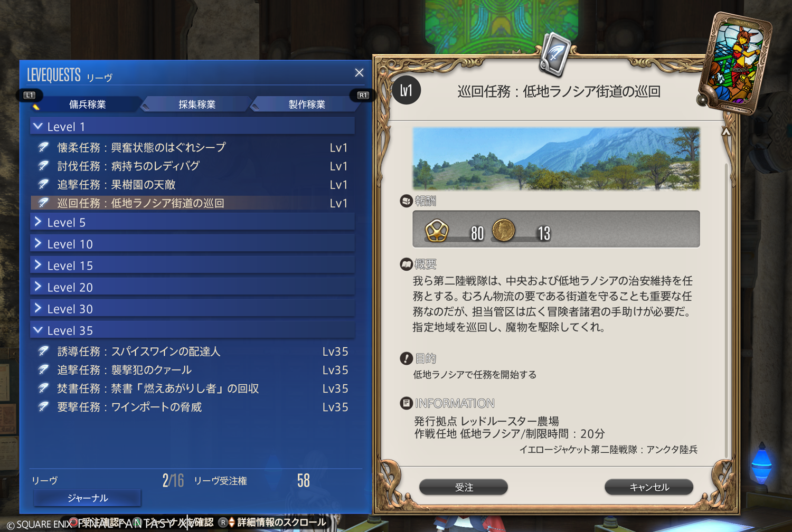Accept the leve with the 受注 button
The height and width of the screenshot is (532, 792).
point(464,487)
